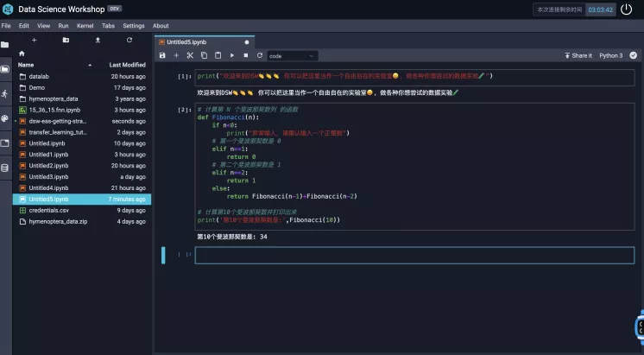Create a new launcher with plus icon
The height and width of the screenshot is (355, 644).
(x=34, y=40)
